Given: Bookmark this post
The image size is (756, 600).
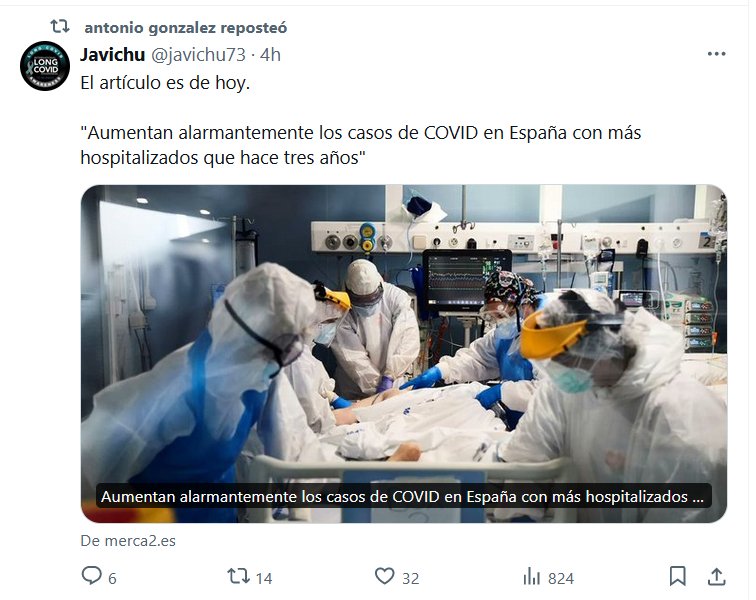Looking at the screenshot, I should click(677, 576).
